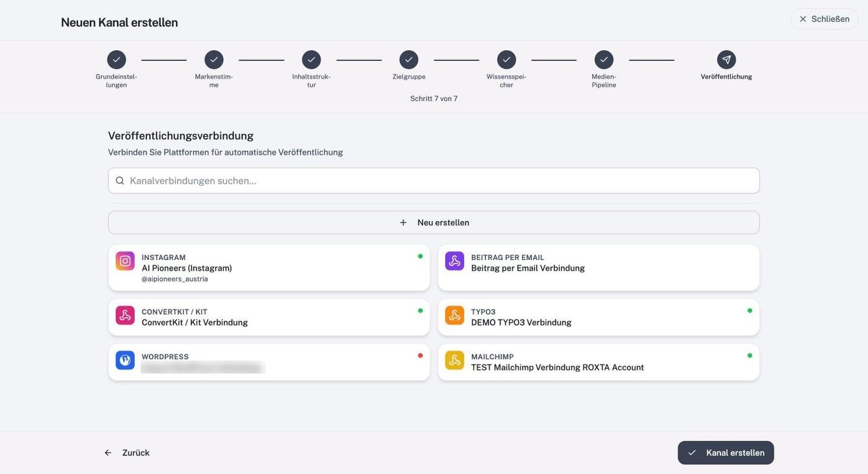
Task: Click the orange TYPO3 connection icon
Action: tap(454, 315)
